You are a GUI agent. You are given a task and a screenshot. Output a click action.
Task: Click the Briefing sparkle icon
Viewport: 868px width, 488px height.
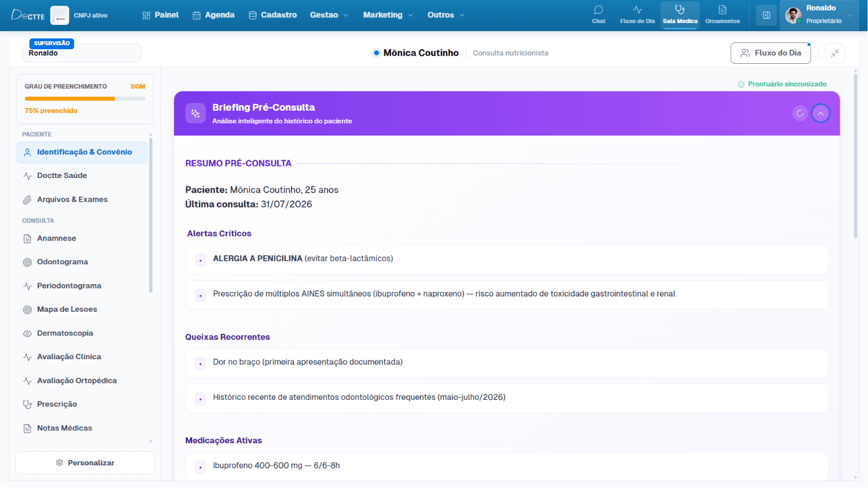tap(196, 114)
